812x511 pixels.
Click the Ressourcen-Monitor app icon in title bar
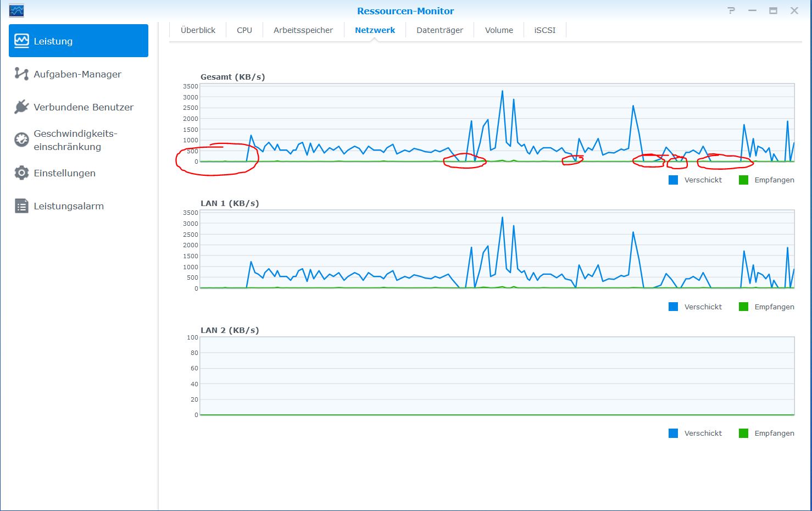[x=16, y=10]
